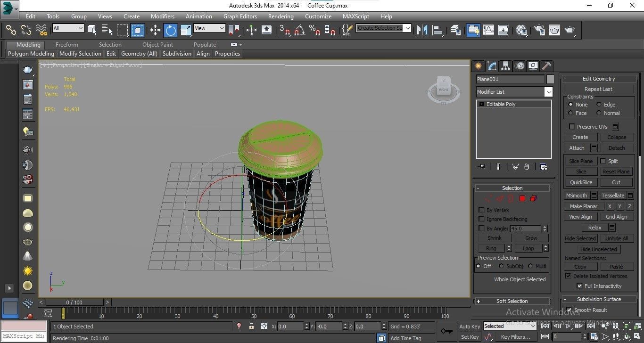
Task: Click the time slider 0 / 100 handle
Action: [x=74, y=302]
